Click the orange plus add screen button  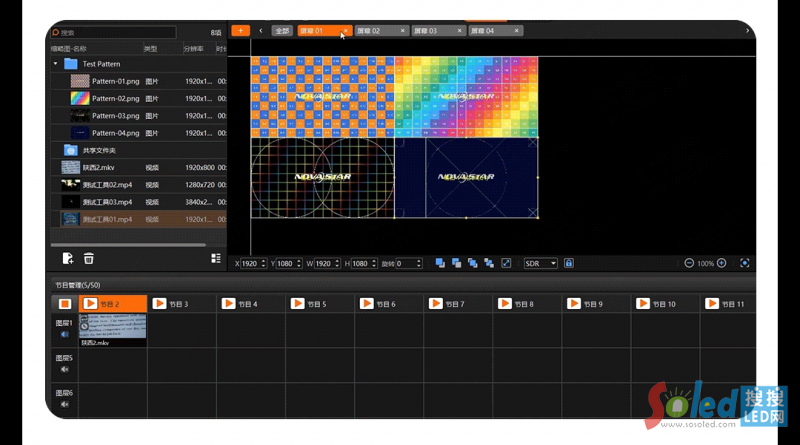[x=240, y=31]
